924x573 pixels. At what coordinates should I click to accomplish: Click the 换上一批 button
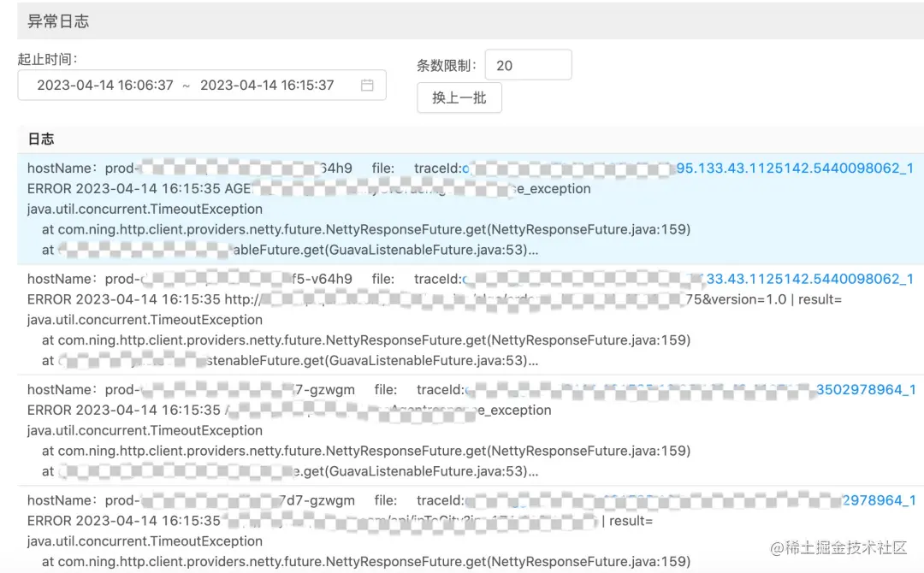(459, 97)
